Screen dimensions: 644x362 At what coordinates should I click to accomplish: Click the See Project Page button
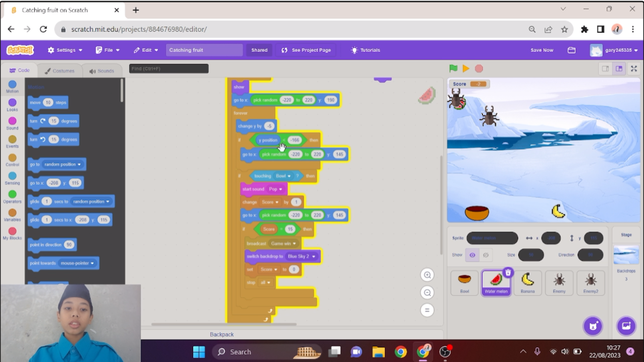tap(306, 50)
